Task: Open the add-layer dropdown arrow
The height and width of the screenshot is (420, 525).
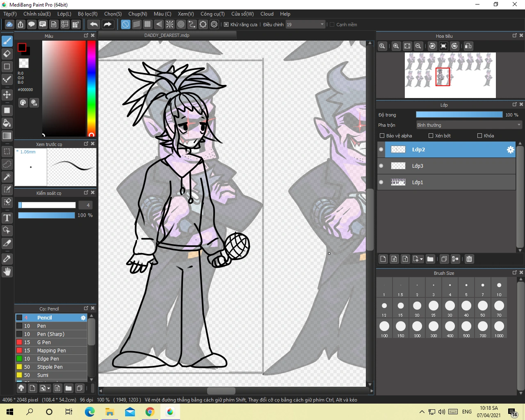Action: pos(421,259)
